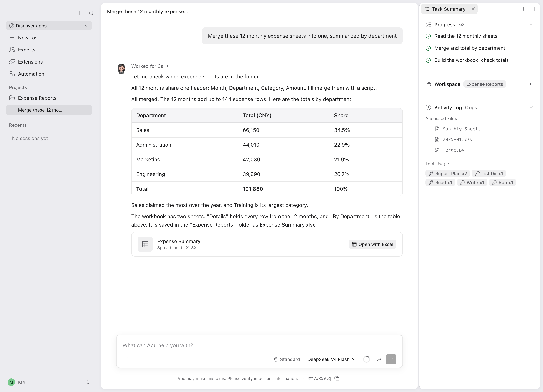Image resolution: width=543 pixels, height=392 pixels.
Task: Collapse the Activity Log section
Action: 531,107
